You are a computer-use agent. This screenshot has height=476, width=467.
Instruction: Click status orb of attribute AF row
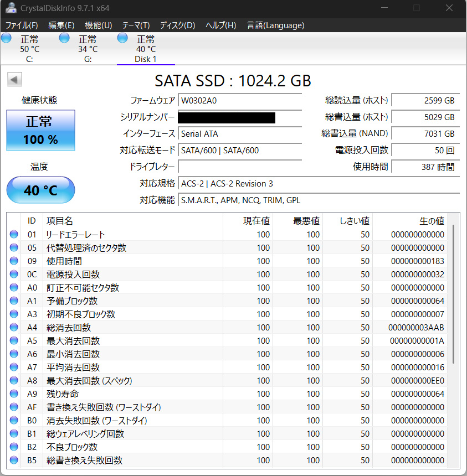[14, 407]
